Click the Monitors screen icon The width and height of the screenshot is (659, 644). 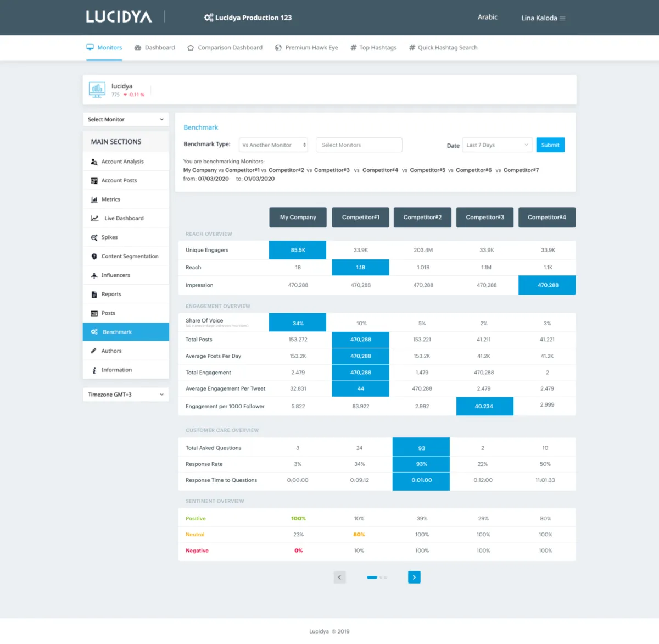(x=90, y=47)
